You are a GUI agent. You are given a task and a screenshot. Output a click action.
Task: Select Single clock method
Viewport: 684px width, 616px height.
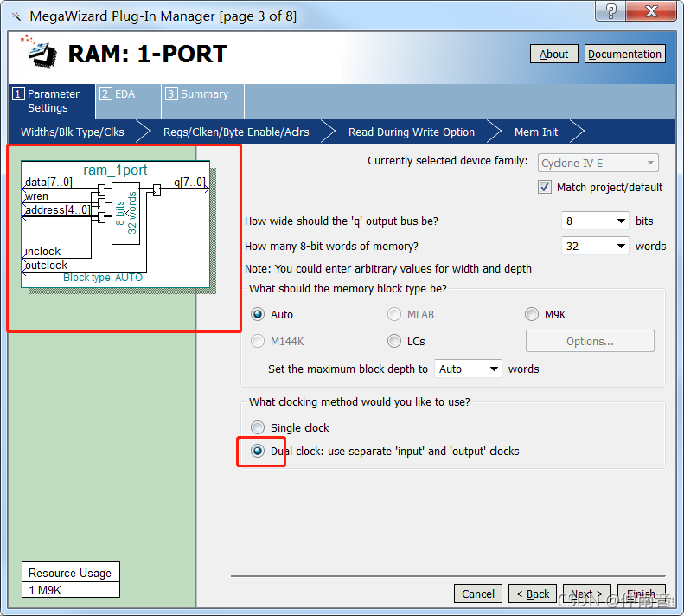(x=258, y=427)
